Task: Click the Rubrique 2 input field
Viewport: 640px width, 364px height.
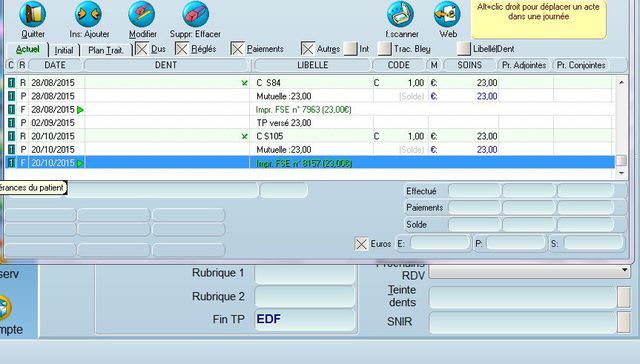Action: coord(305,297)
